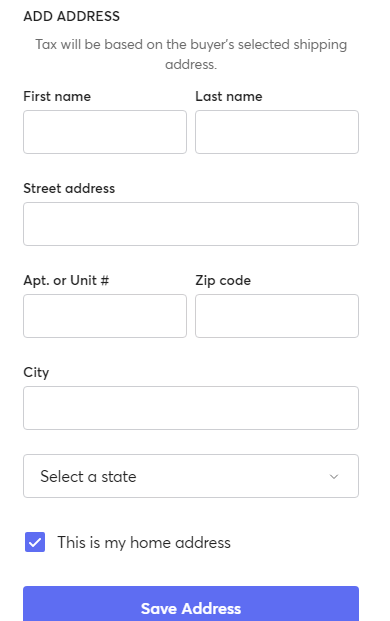The image size is (390, 621).
Task: Click the 'Last name' field label
Action: coord(229,96)
